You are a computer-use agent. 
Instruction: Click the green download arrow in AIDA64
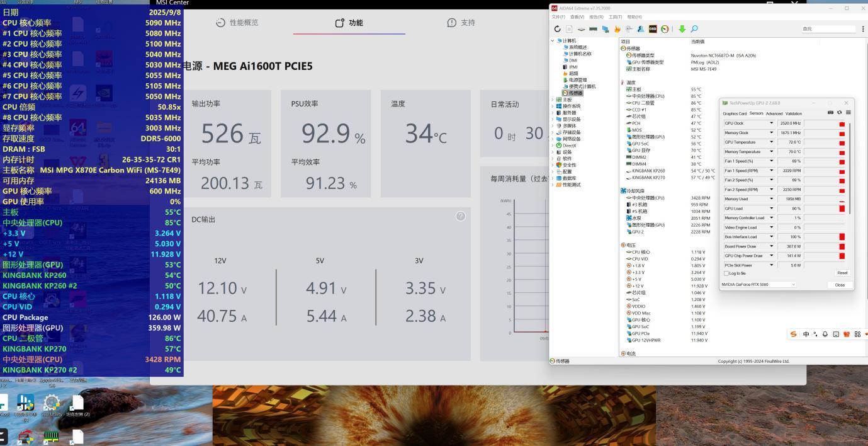(682, 29)
